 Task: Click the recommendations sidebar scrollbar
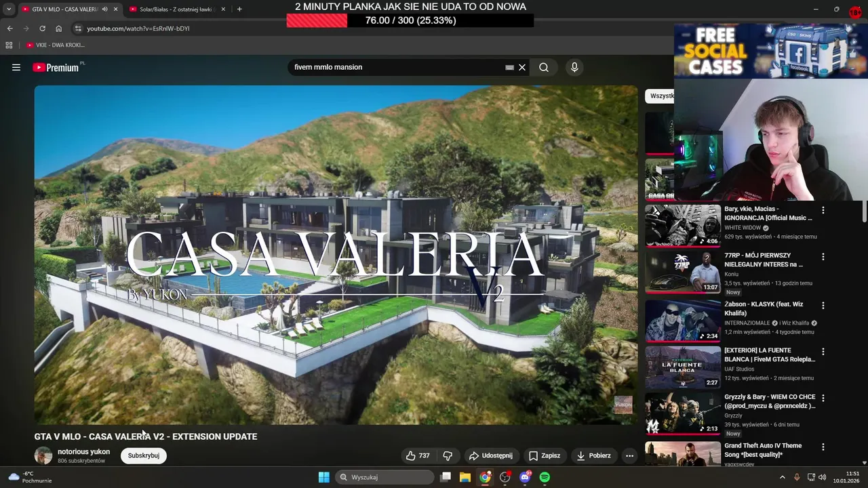[864, 211]
